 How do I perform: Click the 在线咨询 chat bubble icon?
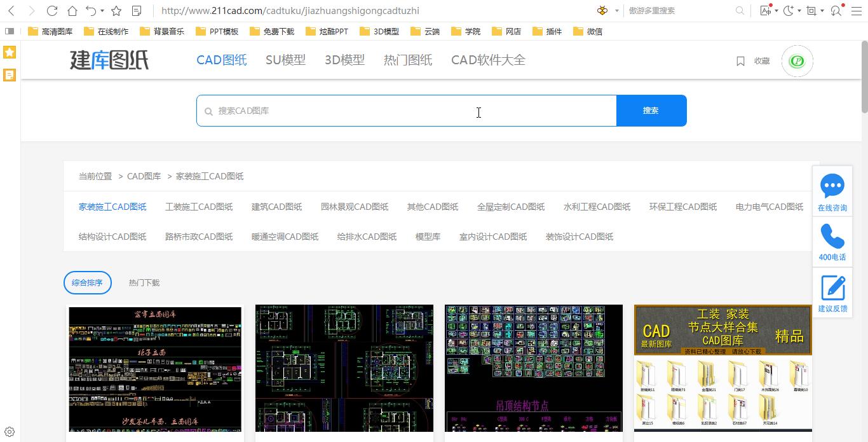click(832, 186)
